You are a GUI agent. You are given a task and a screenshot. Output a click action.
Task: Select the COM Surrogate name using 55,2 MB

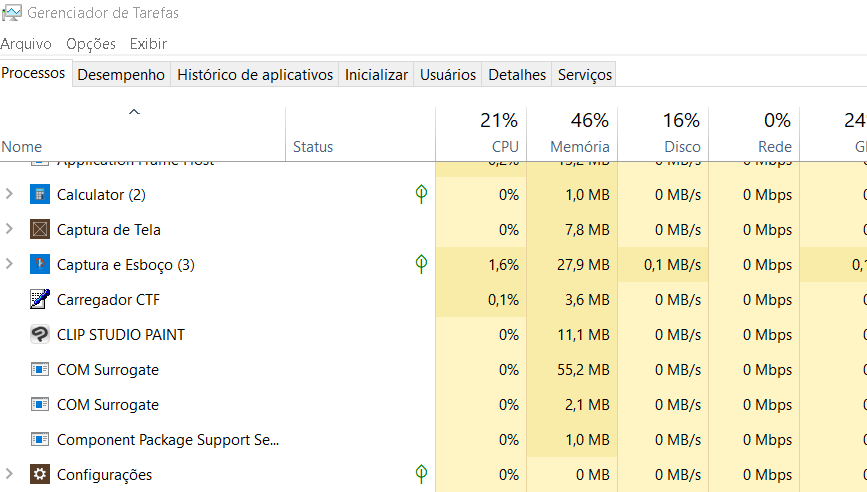[x=108, y=370]
